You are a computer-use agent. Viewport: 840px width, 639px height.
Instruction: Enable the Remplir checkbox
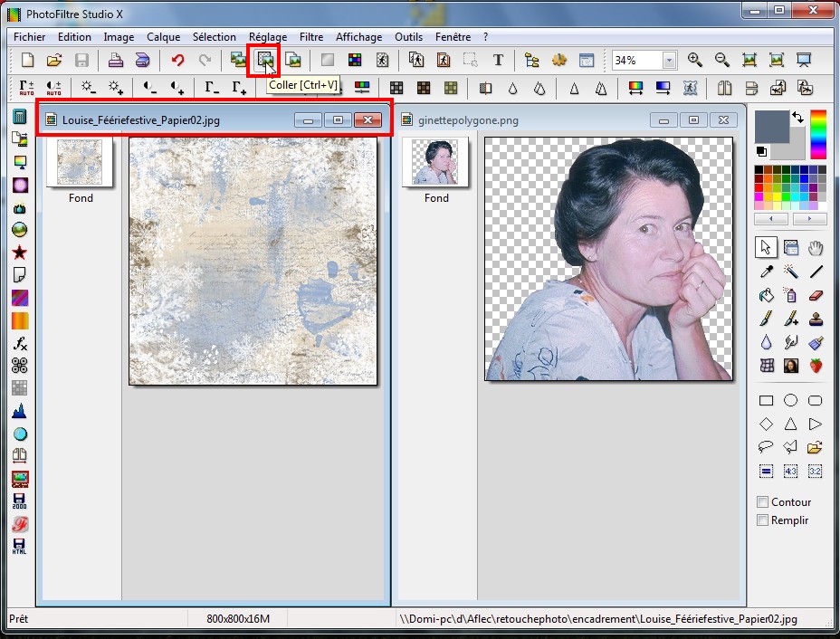coord(762,520)
